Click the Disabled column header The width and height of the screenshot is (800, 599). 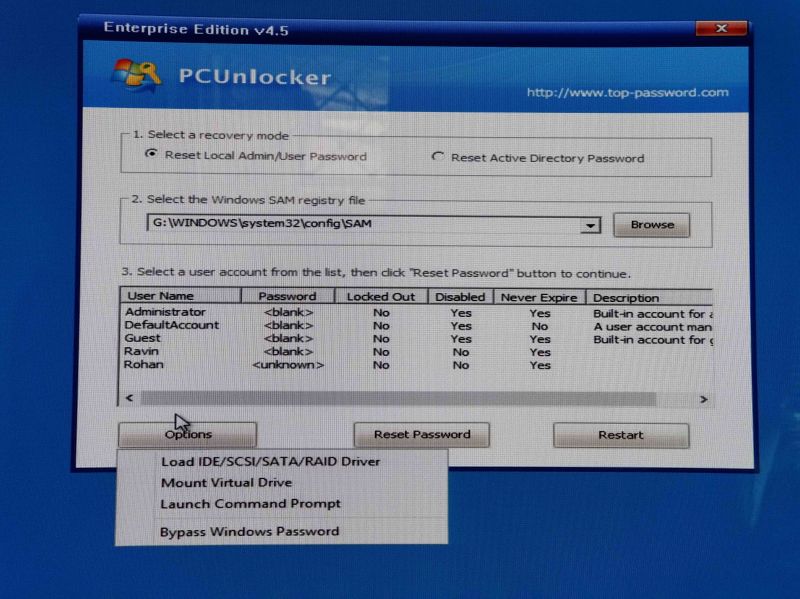pos(460,297)
